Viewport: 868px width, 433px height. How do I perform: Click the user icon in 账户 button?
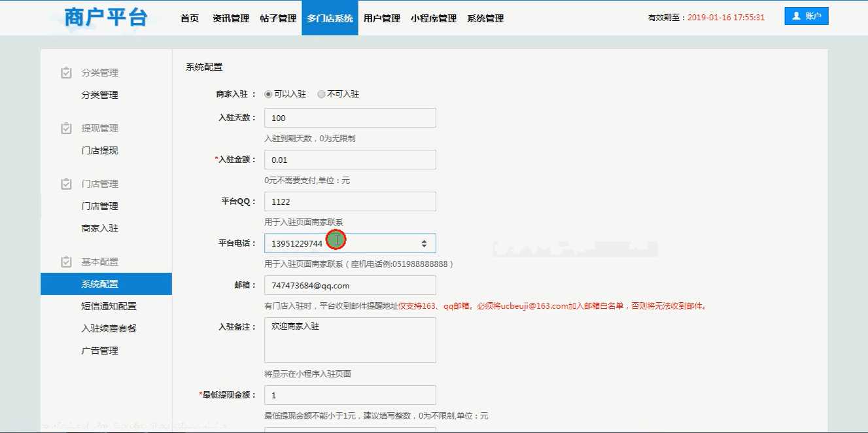796,16
